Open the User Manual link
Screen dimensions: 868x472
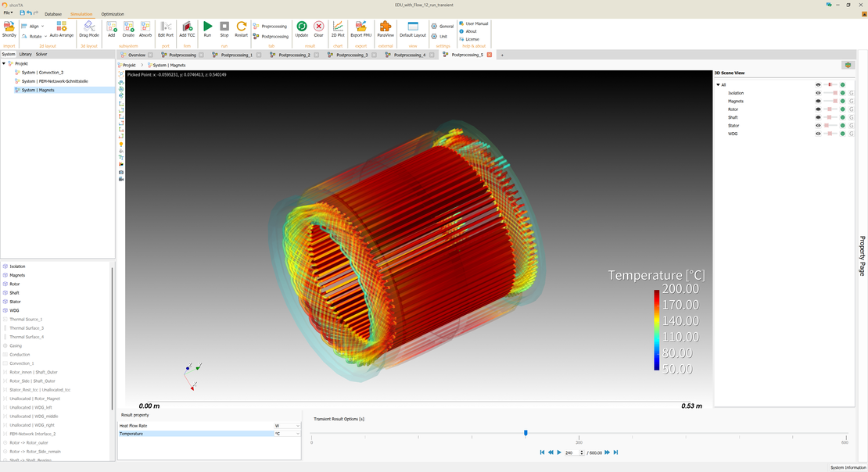[473, 23]
